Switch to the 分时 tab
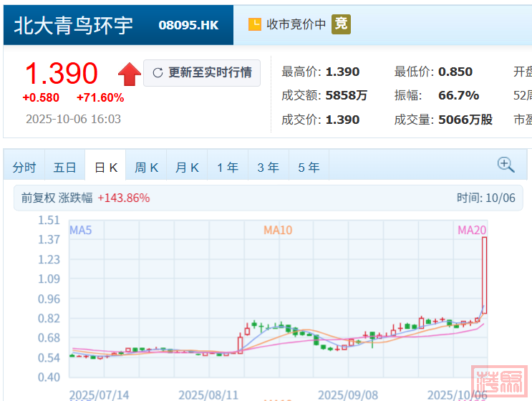This screenshot has height=401, width=532. (x=24, y=168)
